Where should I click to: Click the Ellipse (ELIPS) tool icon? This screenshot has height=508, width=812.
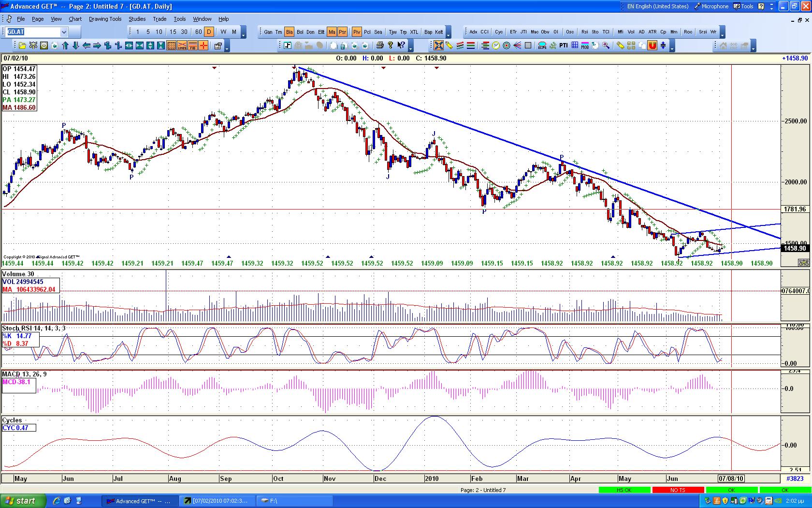(x=542, y=45)
